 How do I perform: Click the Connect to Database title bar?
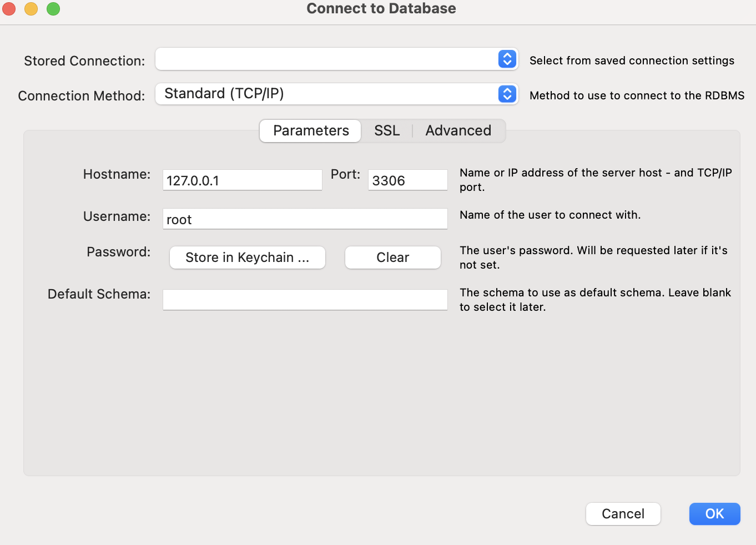click(x=381, y=9)
